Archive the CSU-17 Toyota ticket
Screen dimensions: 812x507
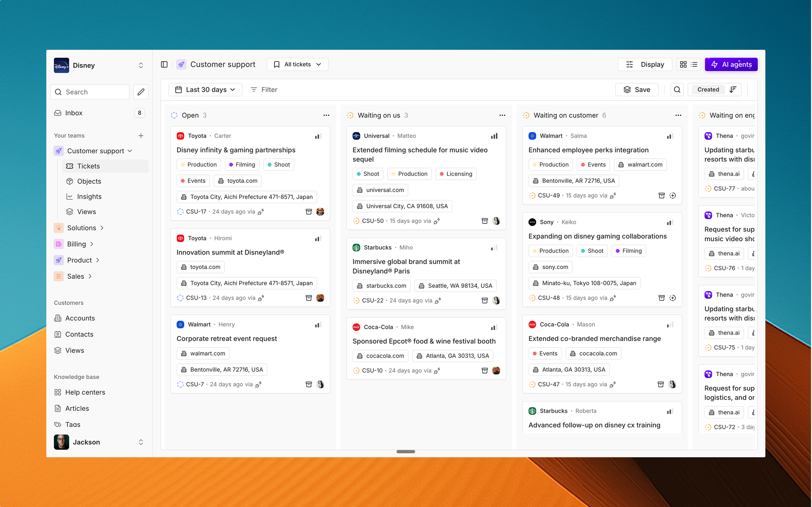(x=309, y=212)
